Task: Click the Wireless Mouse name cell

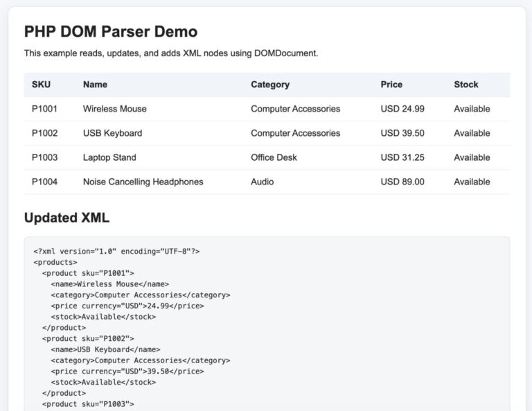Action: click(x=115, y=109)
